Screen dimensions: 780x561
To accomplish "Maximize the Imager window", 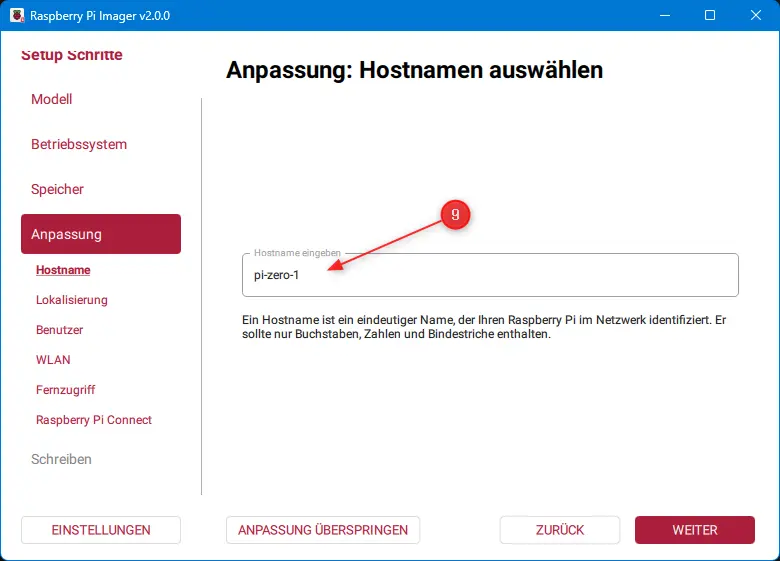I will [709, 15].
